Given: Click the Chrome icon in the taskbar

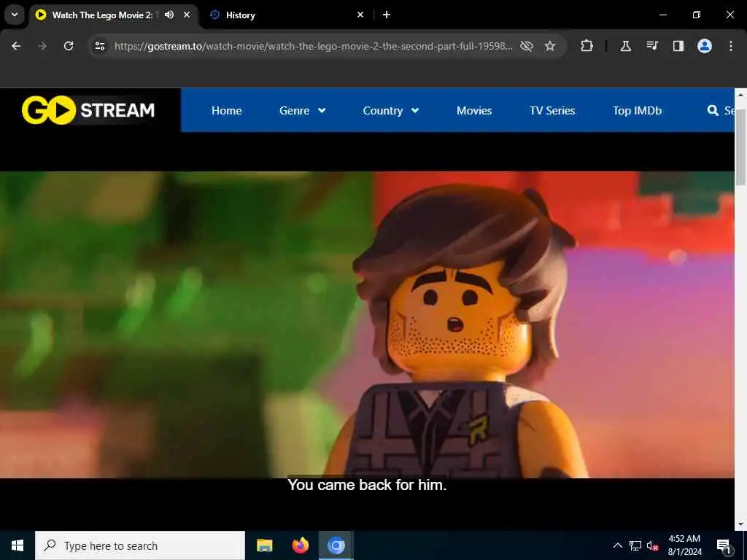Looking at the screenshot, I should pos(336,545).
